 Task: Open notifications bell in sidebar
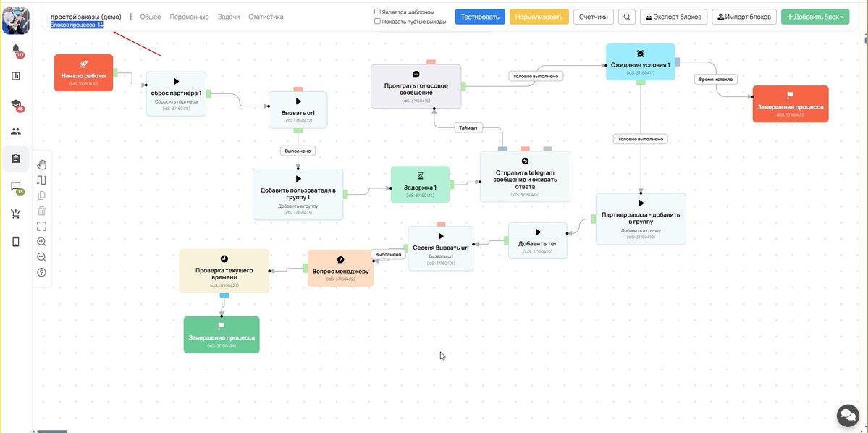(16, 49)
